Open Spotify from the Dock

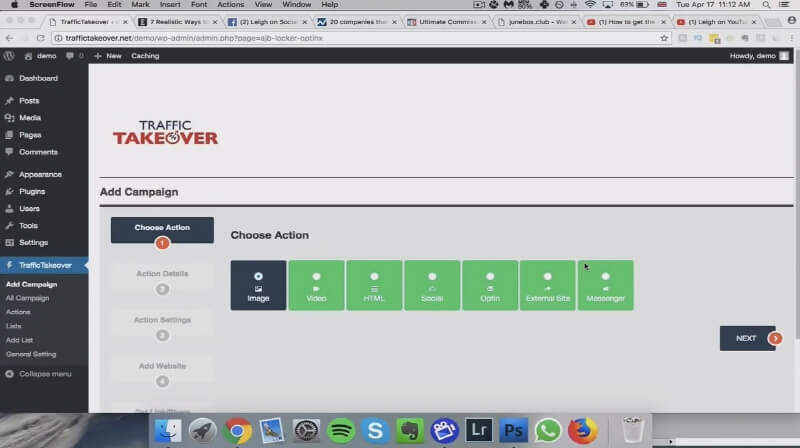pos(341,431)
